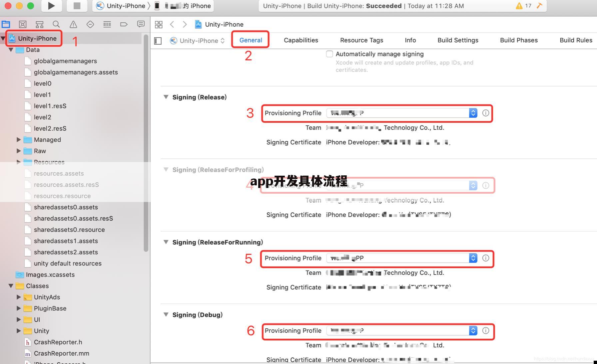
Task: Select the level1.resS file
Action: click(50, 106)
